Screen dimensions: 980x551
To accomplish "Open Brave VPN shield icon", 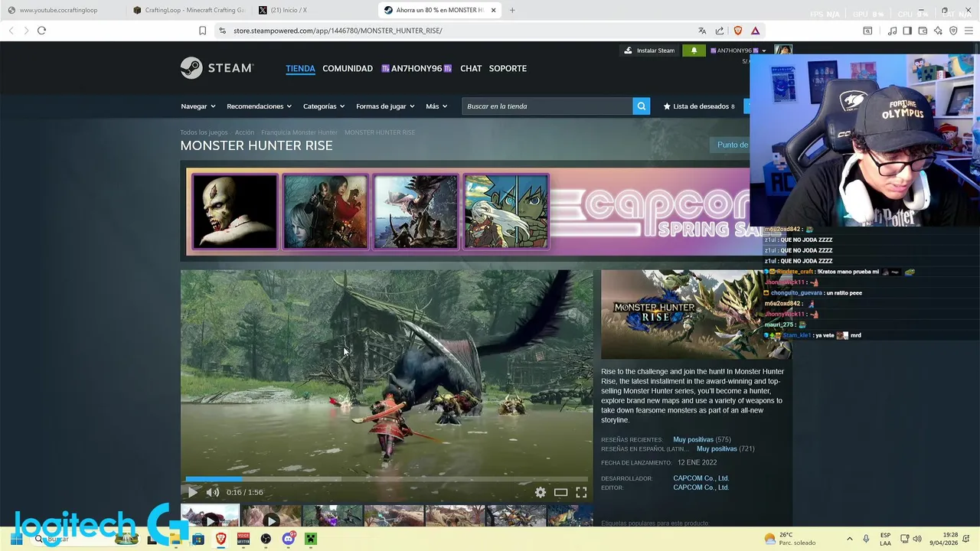I will [953, 31].
